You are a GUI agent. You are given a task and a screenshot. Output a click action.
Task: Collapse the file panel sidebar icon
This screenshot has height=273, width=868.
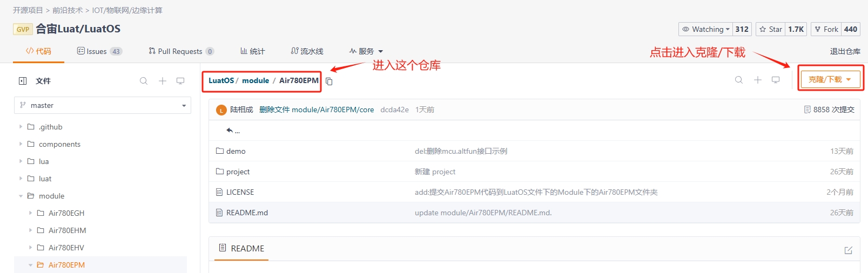pyautogui.click(x=23, y=81)
